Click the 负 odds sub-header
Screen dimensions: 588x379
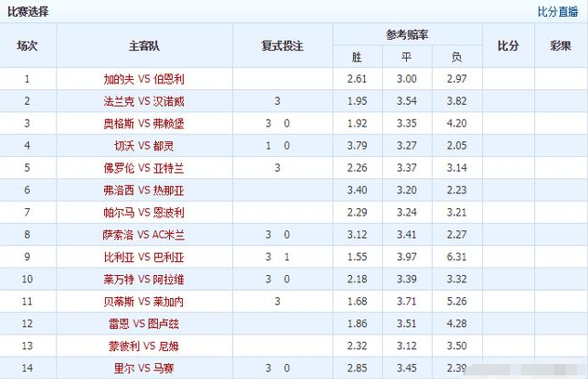click(456, 57)
